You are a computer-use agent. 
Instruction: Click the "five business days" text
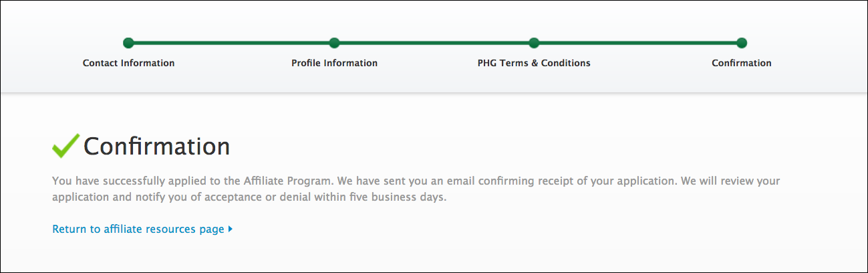click(404, 198)
